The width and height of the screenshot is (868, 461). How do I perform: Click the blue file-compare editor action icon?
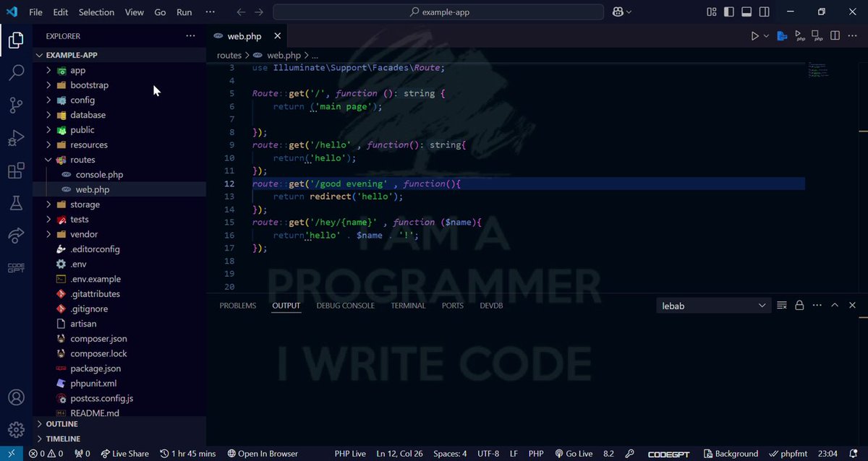[x=782, y=35]
